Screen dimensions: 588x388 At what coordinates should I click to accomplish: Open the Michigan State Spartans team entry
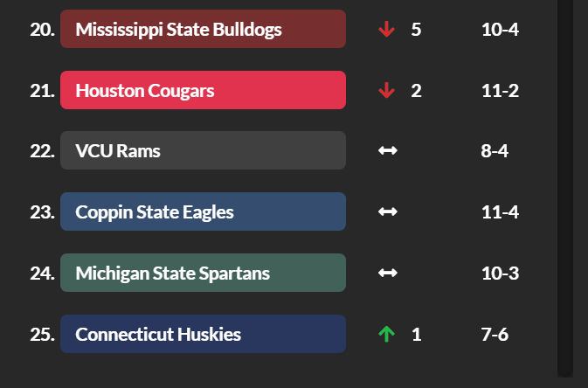pyautogui.click(x=203, y=274)
